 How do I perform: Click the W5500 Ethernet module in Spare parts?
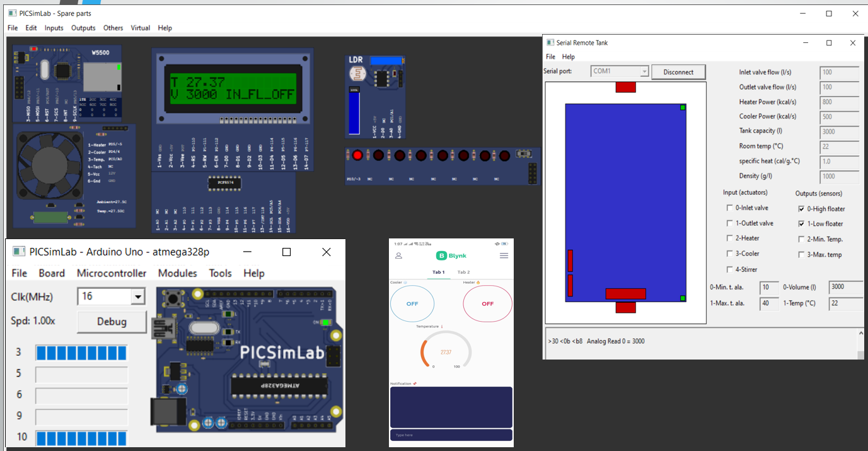click(67, 82)
